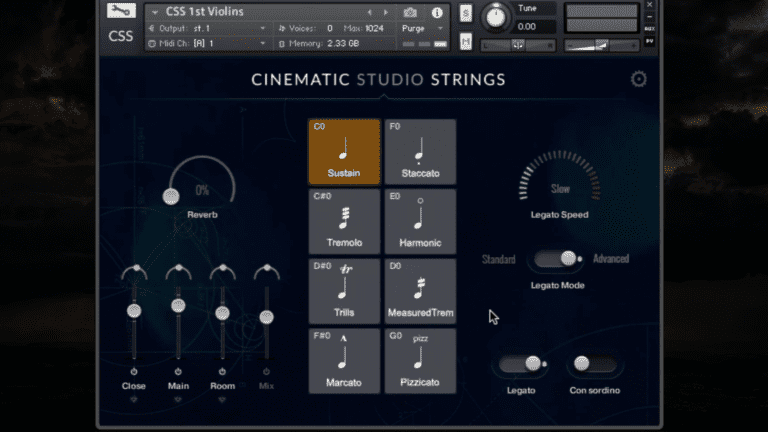Image resolution: width=768 pixels, height=432 pixels.
Task: Click the header volume slider
Action: coord(601,46)
